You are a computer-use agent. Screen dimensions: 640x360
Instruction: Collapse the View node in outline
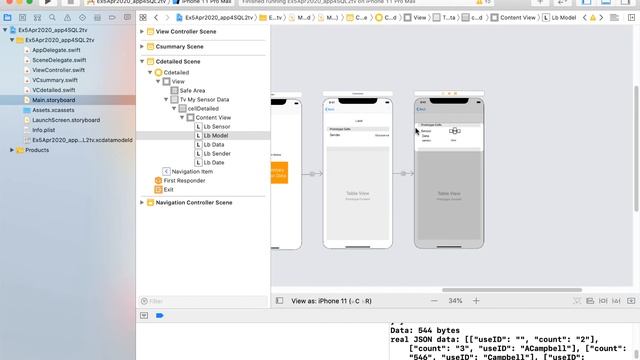(x=158, y=81)
